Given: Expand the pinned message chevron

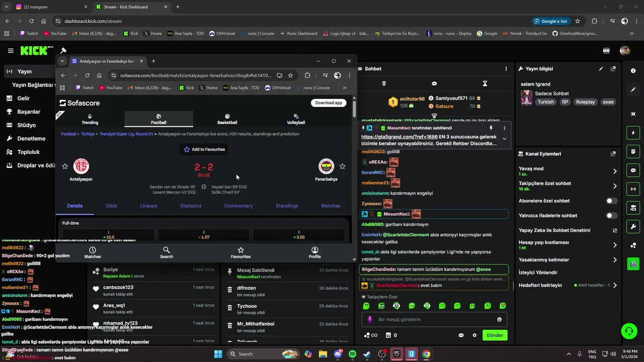Looking at the screenshot, I should tap(504, 139).
